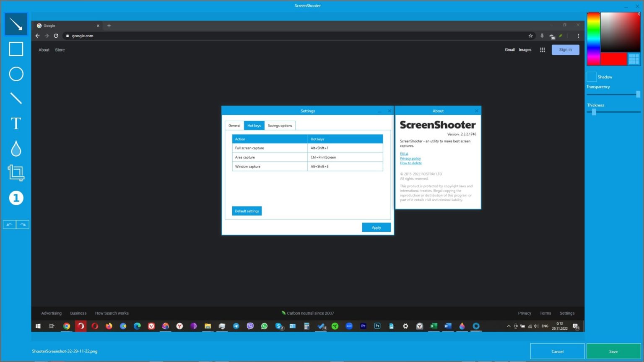The image size is (644, 362).
Task: Select the numbered step marker tool
Action: click(16, 198)
